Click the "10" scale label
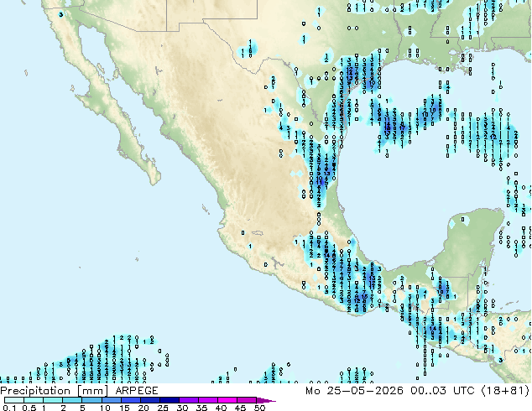Screen dimensions: 532x411 pos(105,408)
